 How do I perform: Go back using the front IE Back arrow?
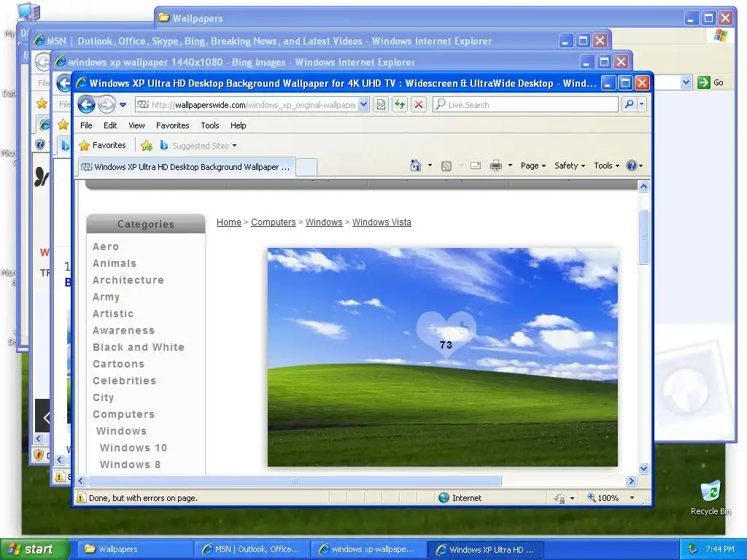86,104
